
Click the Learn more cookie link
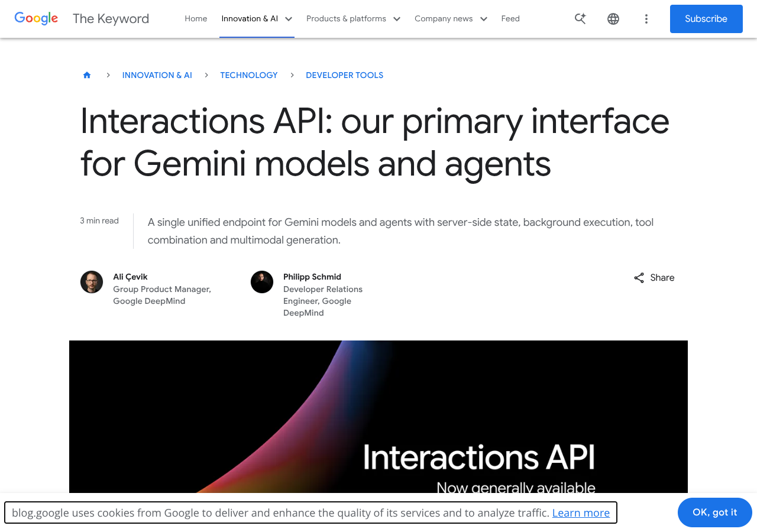coord(581,512)
